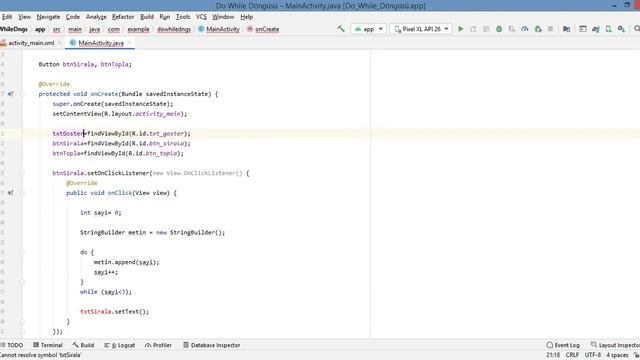Open the Refactor menu

pyautogui.click(x=123, y=17)
